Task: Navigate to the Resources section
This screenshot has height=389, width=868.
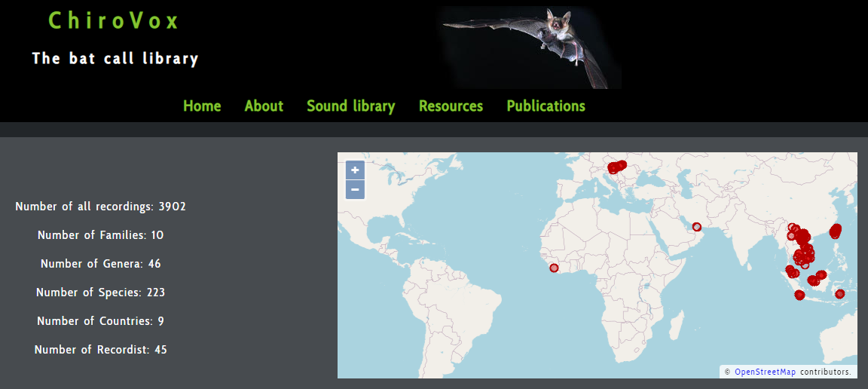Action: [451, 106]
